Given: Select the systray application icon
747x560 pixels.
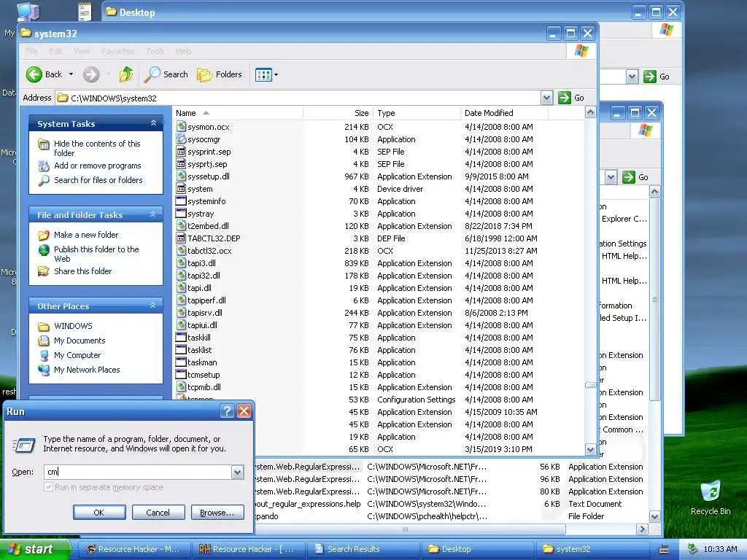Looking at the screenshot, I should (x=181, y=214).
